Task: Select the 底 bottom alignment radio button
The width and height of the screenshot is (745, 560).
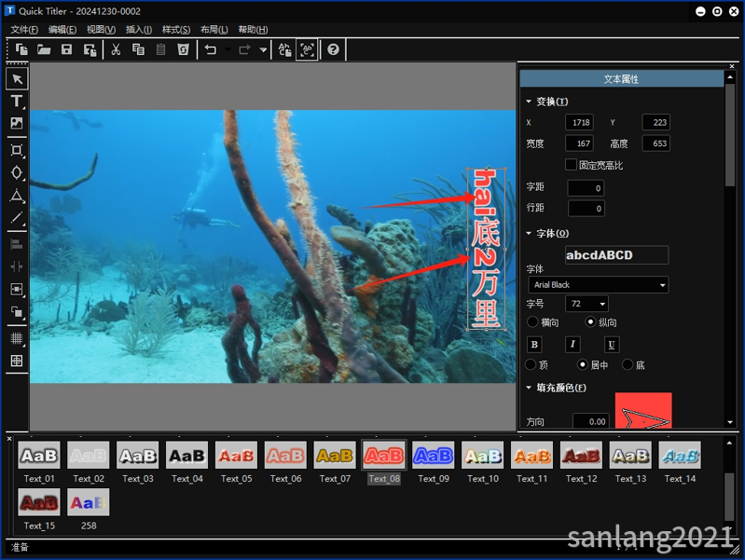Action: 628,364
